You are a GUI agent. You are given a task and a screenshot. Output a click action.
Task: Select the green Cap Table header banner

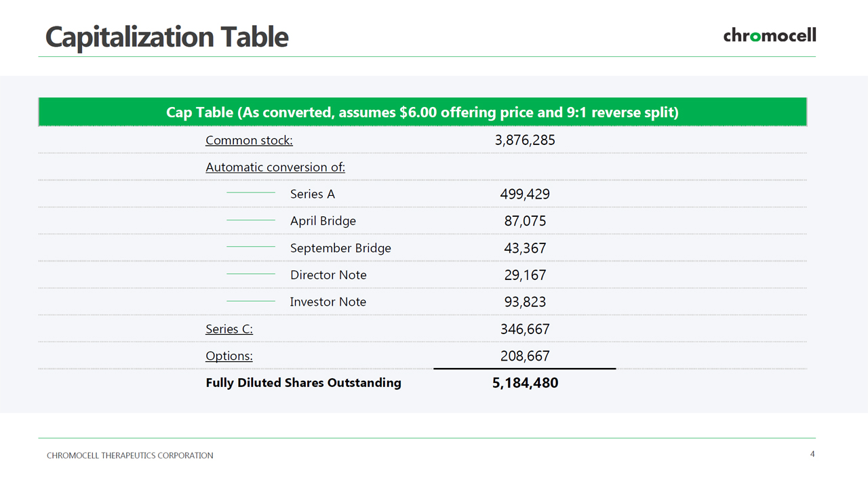click(422, 112)
